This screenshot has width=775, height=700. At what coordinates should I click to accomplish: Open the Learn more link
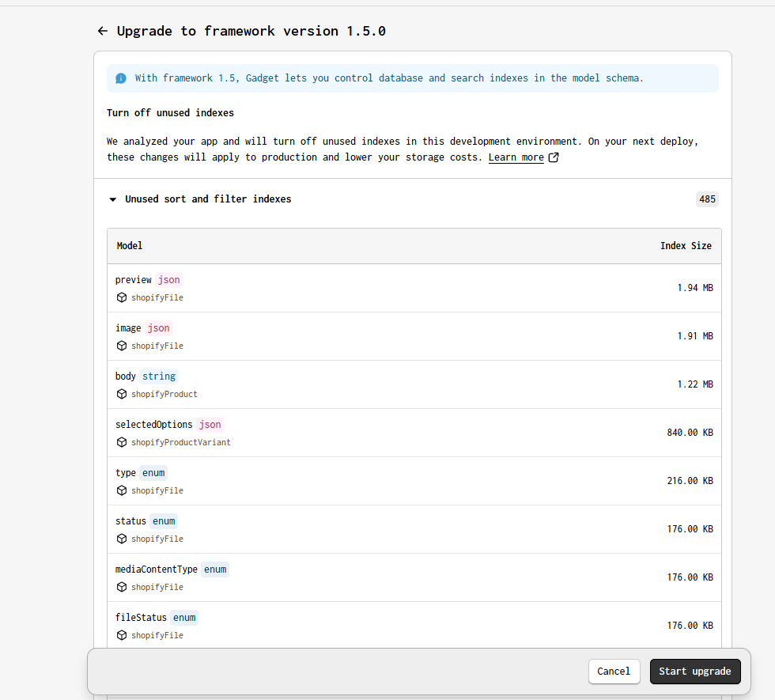coord(516,157)
